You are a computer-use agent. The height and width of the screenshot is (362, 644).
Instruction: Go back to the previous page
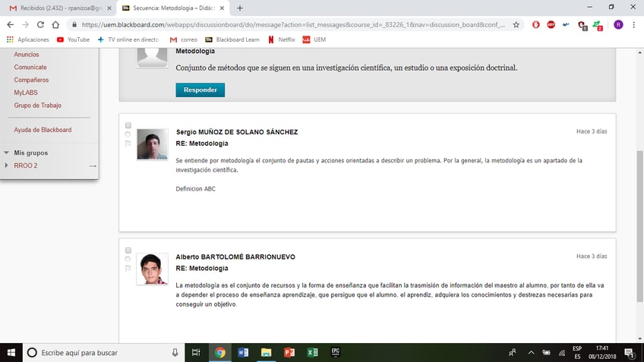11,24
